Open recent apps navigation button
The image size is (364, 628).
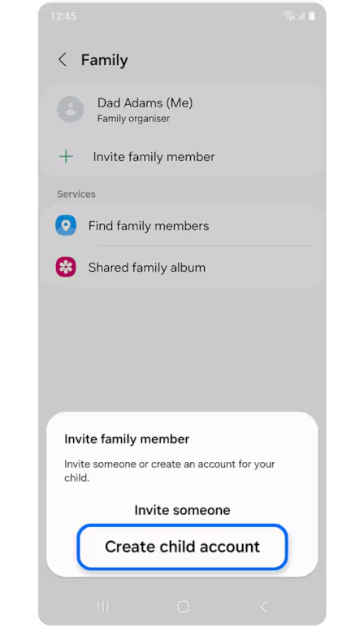103,606
